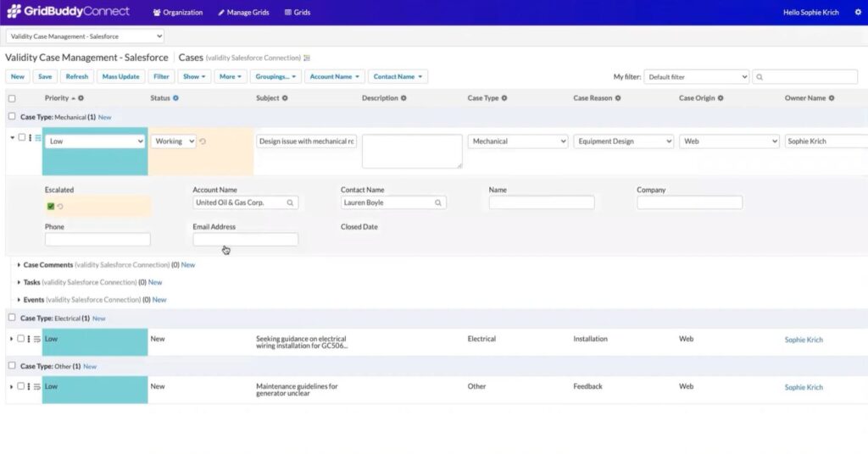Expand Tasks related list
868x454 pixels.
19,283
